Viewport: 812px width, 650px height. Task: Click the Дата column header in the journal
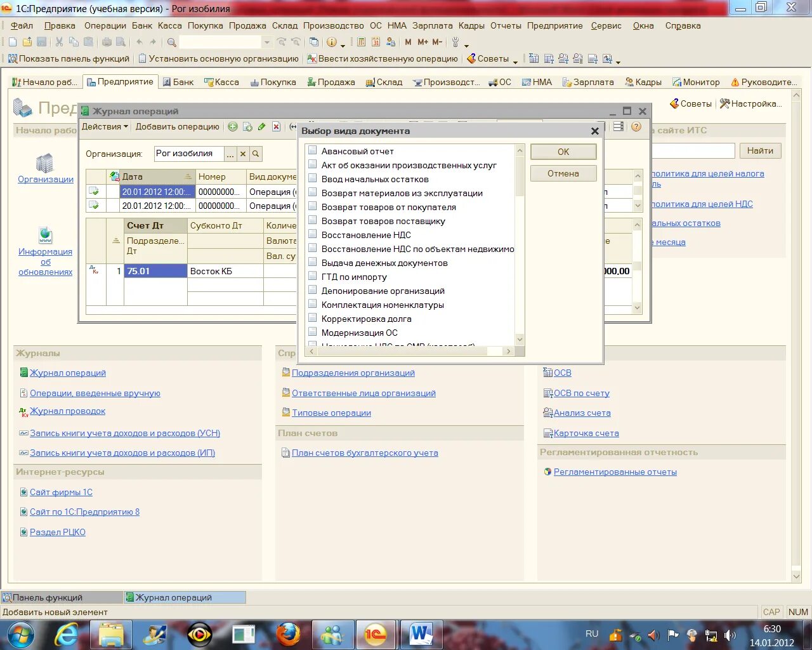[x=157, y=176]
